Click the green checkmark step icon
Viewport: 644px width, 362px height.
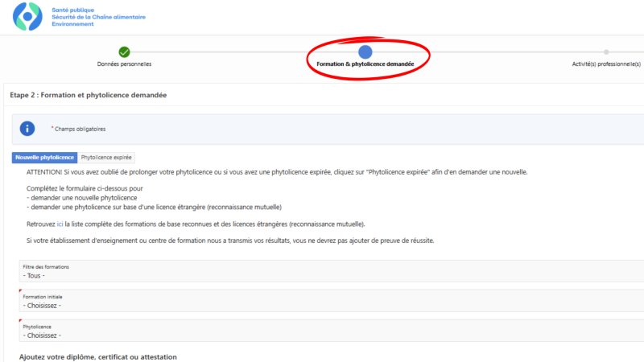(x=124, y=52)
